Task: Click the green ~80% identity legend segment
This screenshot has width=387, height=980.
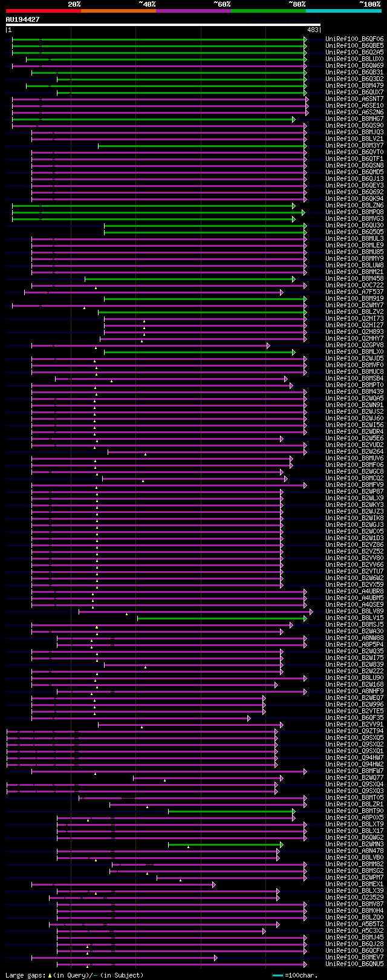Action: pos(268,10)
